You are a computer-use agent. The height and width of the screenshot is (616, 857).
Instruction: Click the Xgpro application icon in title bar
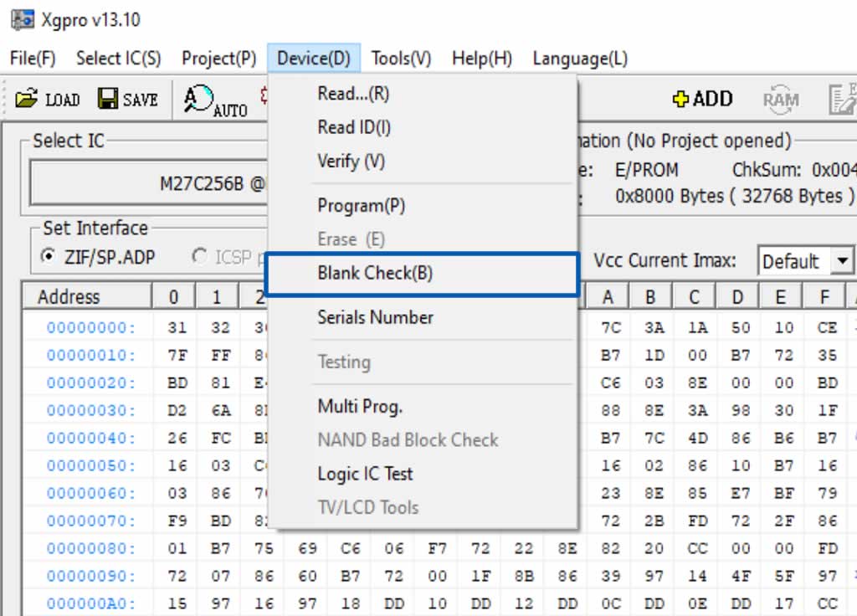click(x=23, y=20)
